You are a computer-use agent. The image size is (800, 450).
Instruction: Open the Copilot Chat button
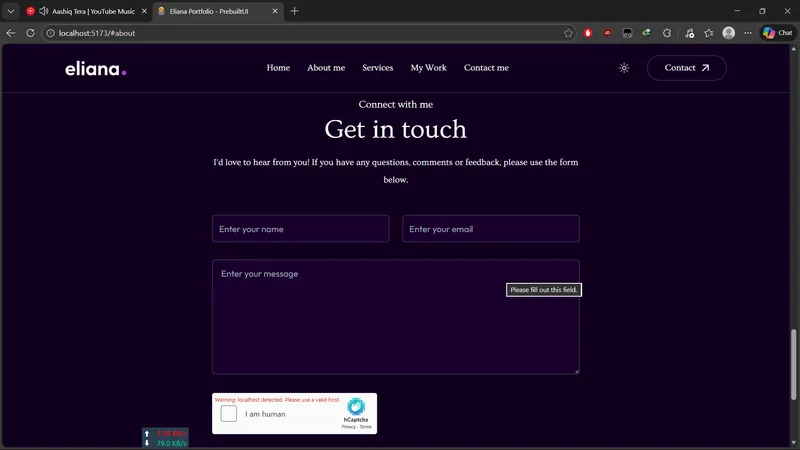click(x=776, y=33)
